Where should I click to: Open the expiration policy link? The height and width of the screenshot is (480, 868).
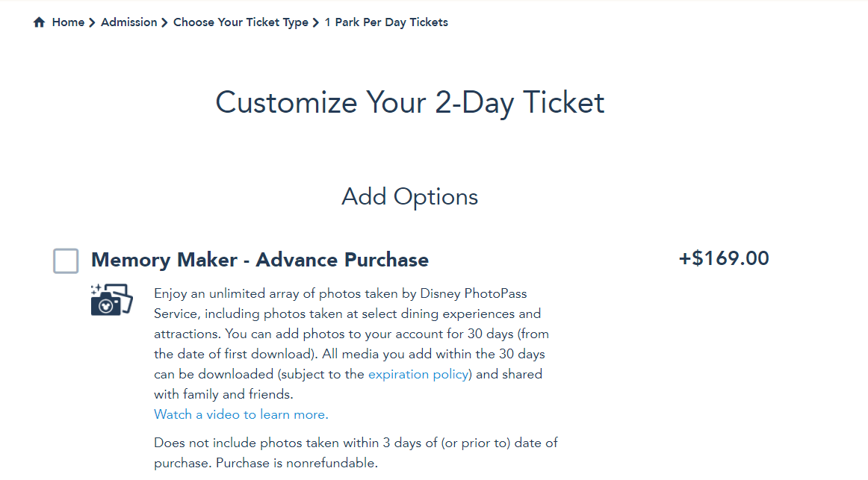418,375
